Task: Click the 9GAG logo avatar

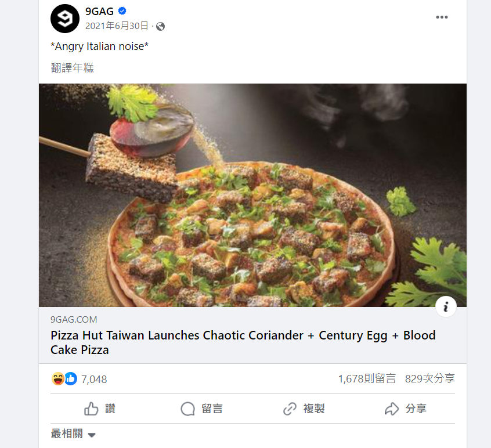Action: 64,18
